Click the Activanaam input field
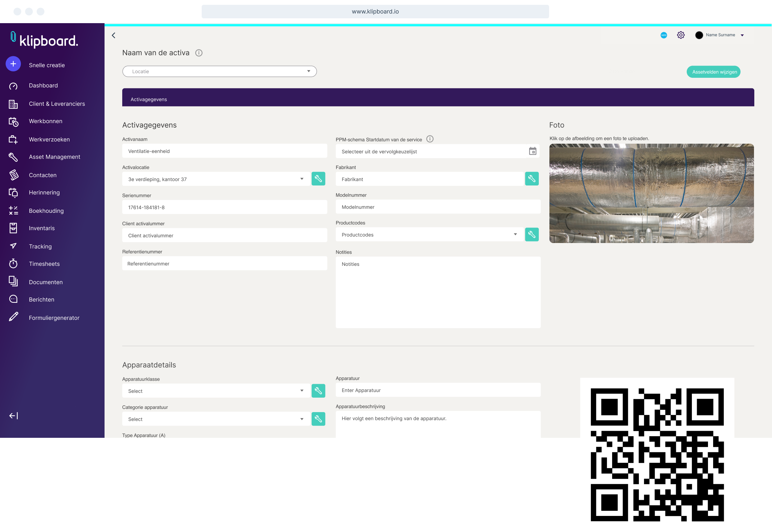The height and width of the screenshot is (532, 772). coord(225,151)
